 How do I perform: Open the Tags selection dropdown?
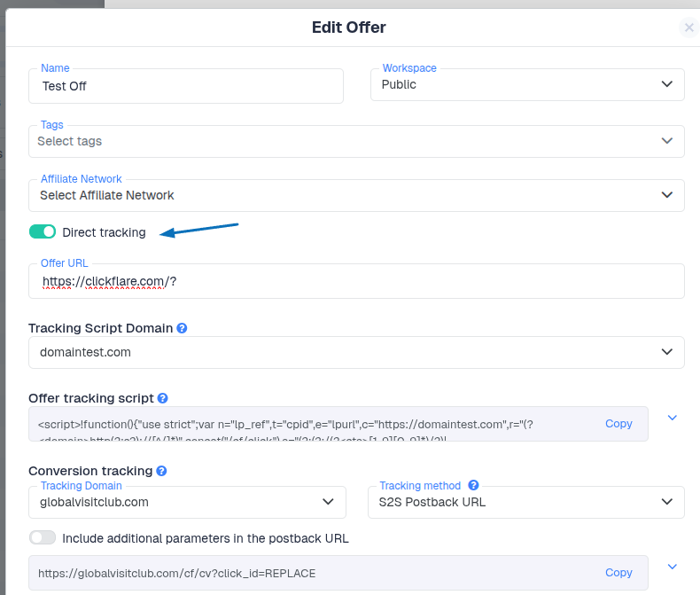(356, 141)
